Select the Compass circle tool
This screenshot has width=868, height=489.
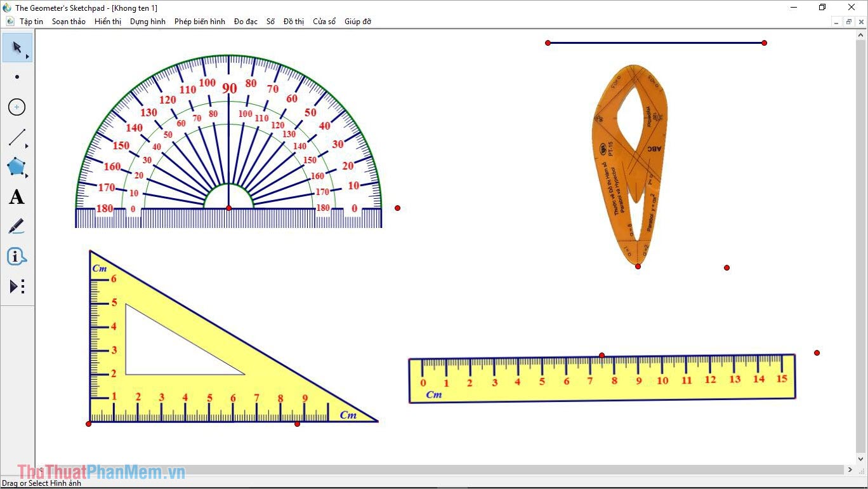tap(16, 107)
